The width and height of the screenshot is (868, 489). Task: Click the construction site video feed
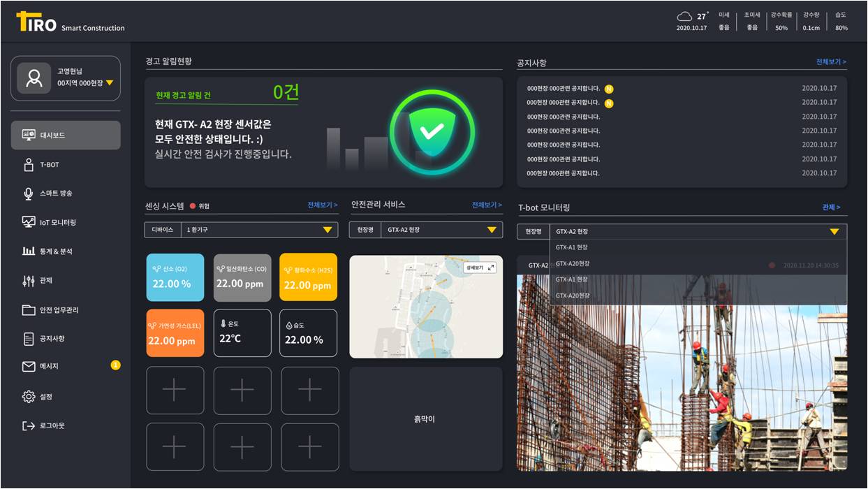click(682, 372)
